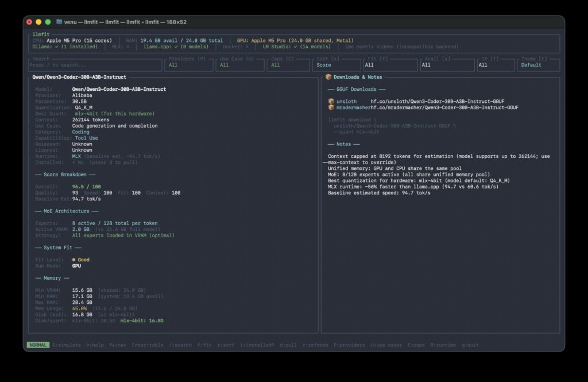Select the h:help item in footer

(x=94, y=345)
